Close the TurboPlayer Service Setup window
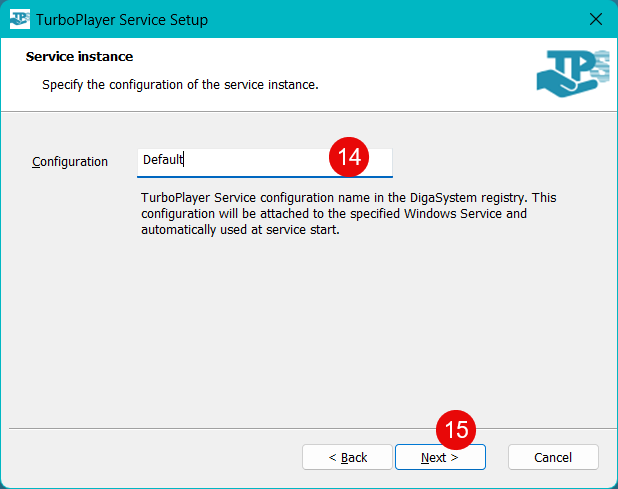This screenshot has width=618, height=489. tap(595, 19)
